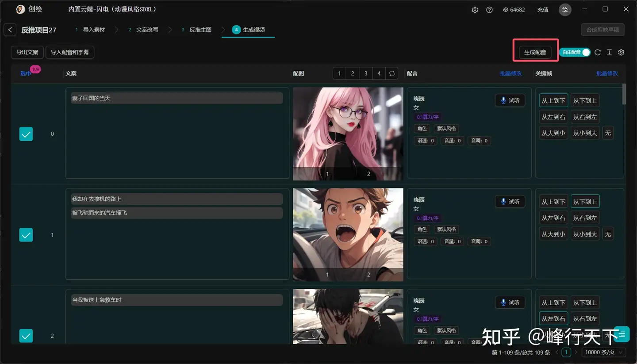Click text field 妻子回国的当天
The width and height of the screenshot is (637, 364).
point(177,98)
